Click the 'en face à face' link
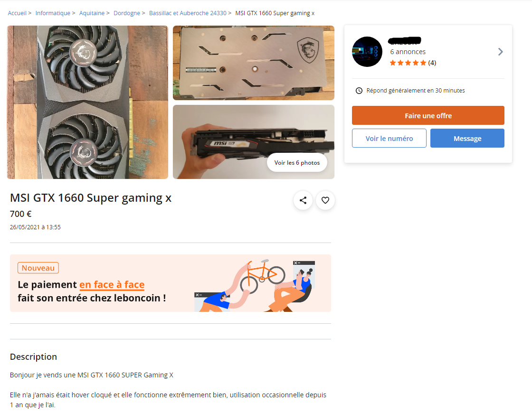The width and height of the screenshot is (532, 412). [x=112, y=284]
